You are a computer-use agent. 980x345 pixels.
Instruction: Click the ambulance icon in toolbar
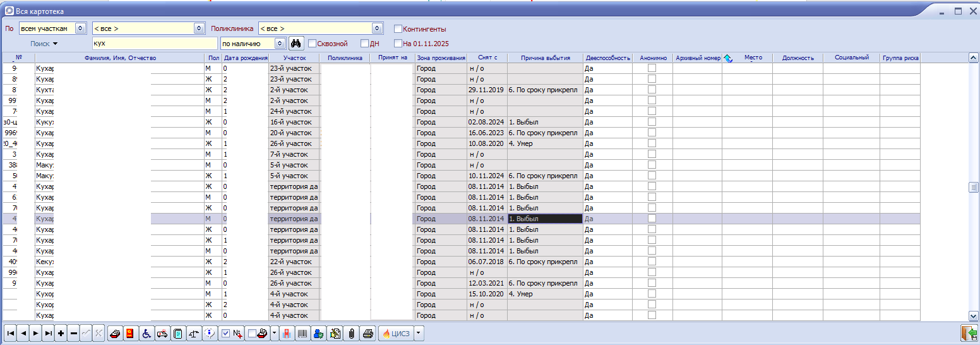tap(162, 334)
